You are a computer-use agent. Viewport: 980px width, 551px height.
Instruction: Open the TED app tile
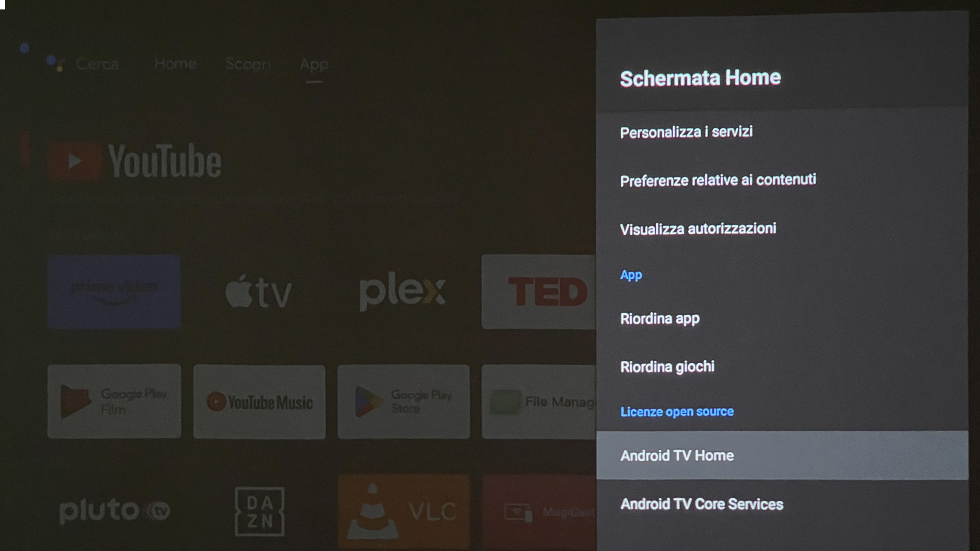tap(539, 292)
